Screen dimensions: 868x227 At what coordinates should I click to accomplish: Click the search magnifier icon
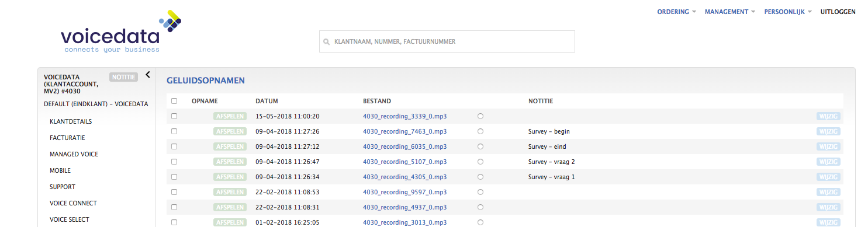pyautogui.click(x=327, y=42)
